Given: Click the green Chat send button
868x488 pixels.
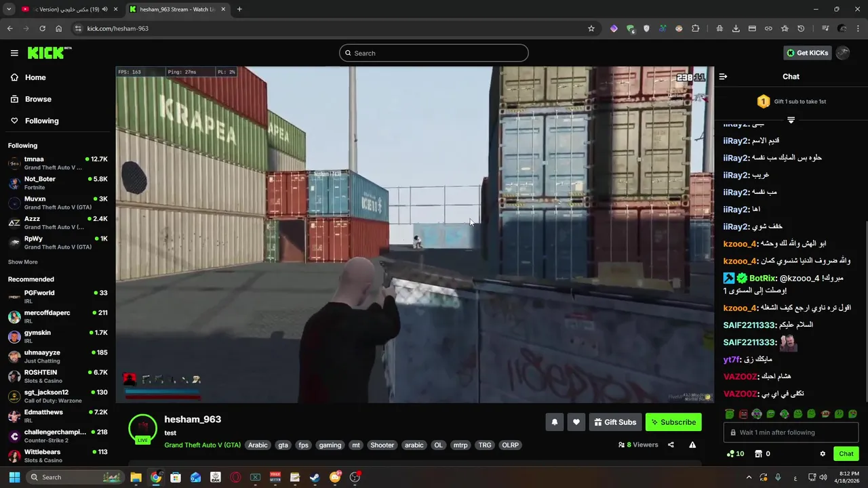Looking at the screenshot, I should pyautogui.click(x=846, y=454).
